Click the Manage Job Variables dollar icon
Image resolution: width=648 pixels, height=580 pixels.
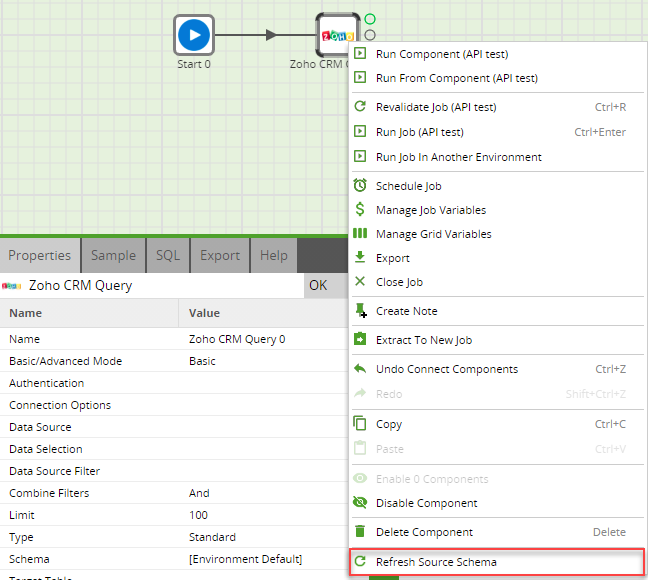click(x=360, y=209)
